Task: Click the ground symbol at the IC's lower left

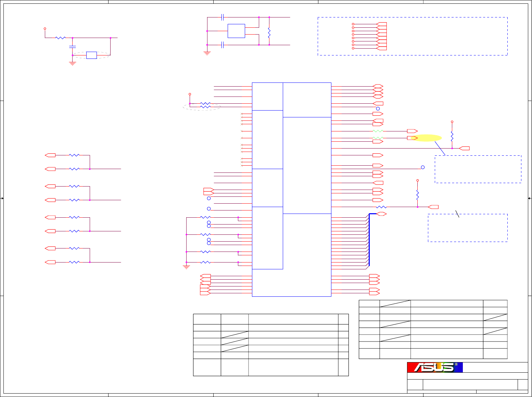Action: [x=186, y=267]
